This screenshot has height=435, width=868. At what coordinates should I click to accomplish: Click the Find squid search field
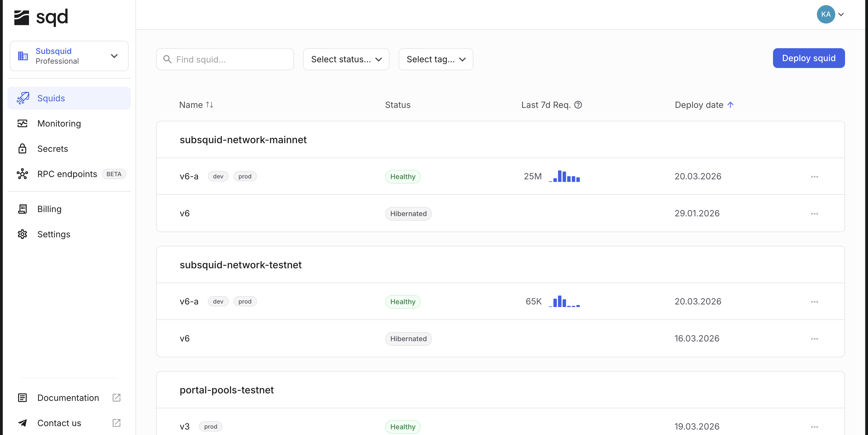(225, 59)
